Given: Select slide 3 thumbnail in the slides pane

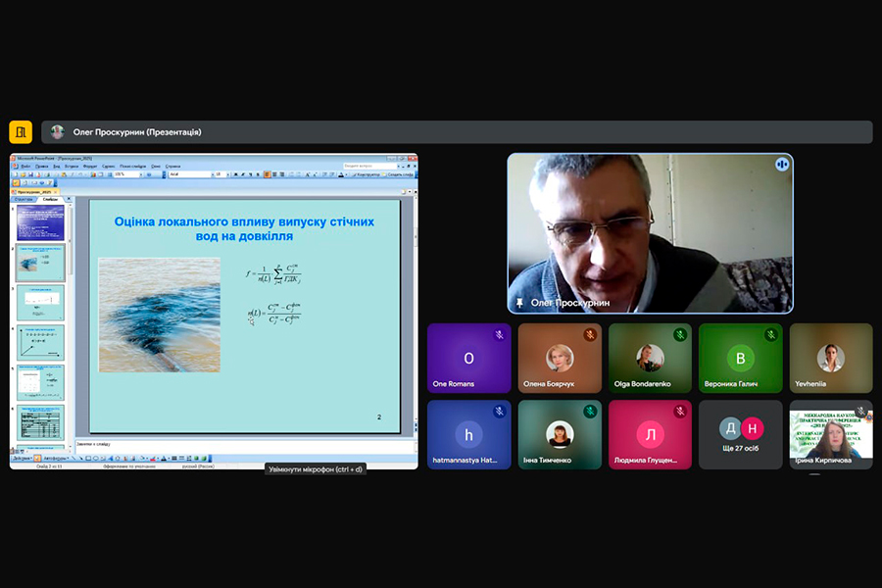Looking at the screenshot, I should point(40,303).
